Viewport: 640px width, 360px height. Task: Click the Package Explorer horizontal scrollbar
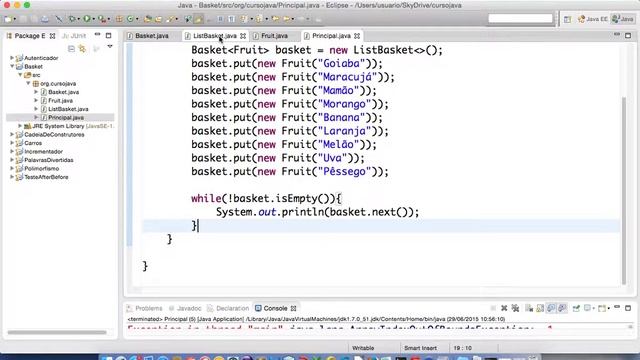point(57,332)
